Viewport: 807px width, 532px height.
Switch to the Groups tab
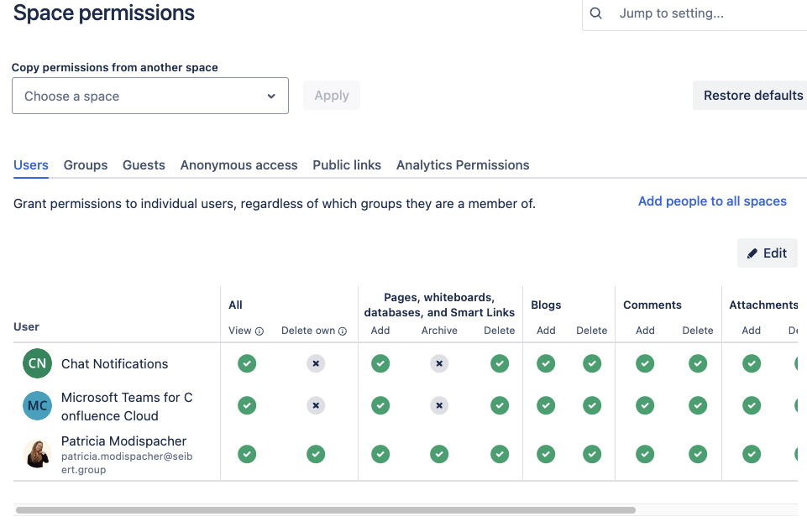[85, 165]
